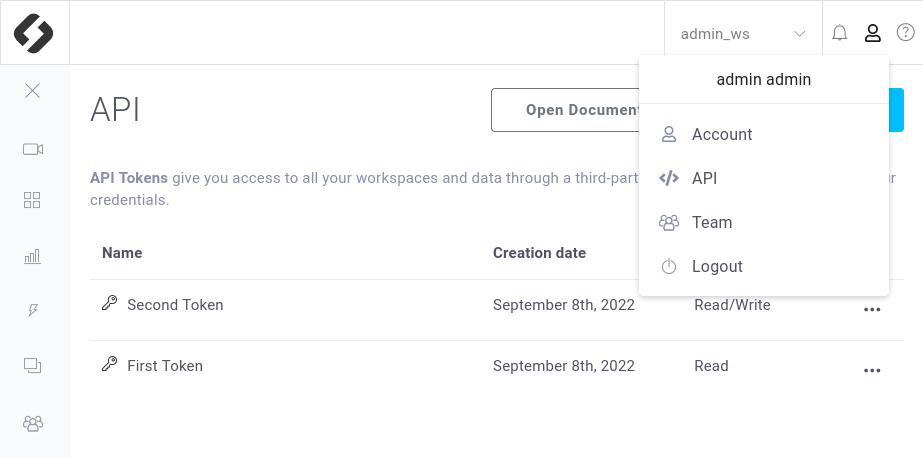Select API in the user menu
This screenshot has width=923, height=458.
763,178
